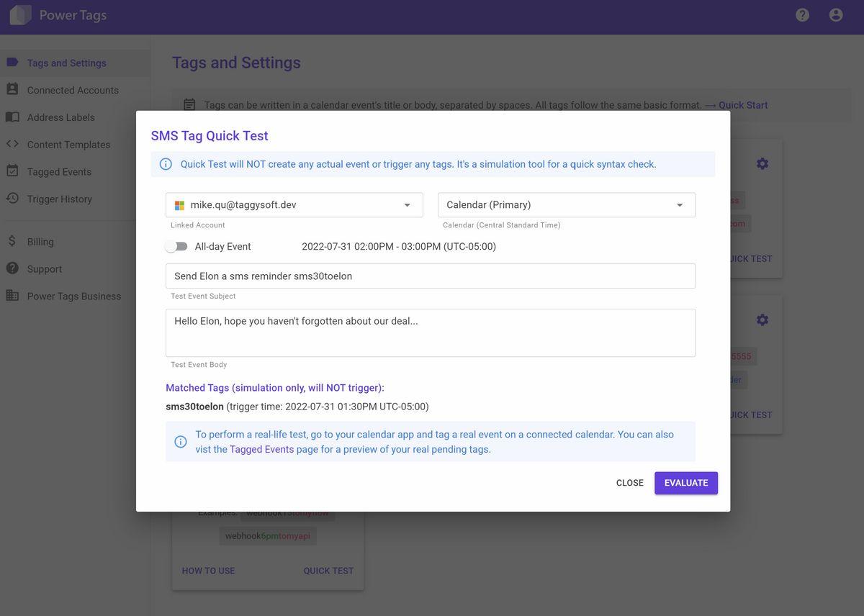Click the note icon in tags info banner
The image size is (864, 616).
189,105
